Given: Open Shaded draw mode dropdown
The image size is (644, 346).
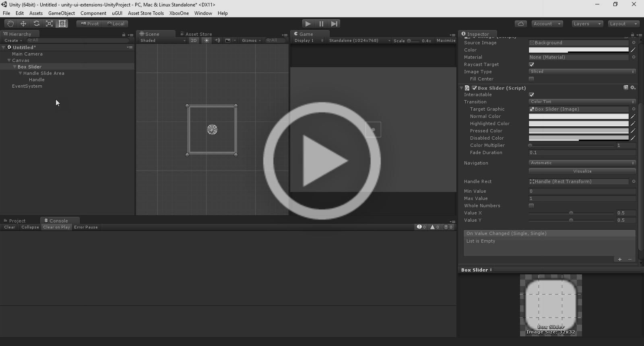Looking at the screenshot, I should pos(163,40).
